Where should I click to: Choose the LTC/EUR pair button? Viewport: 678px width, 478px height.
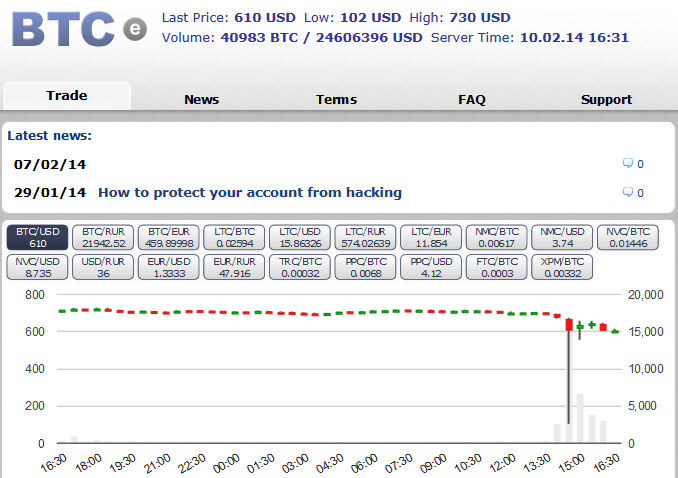431,237
